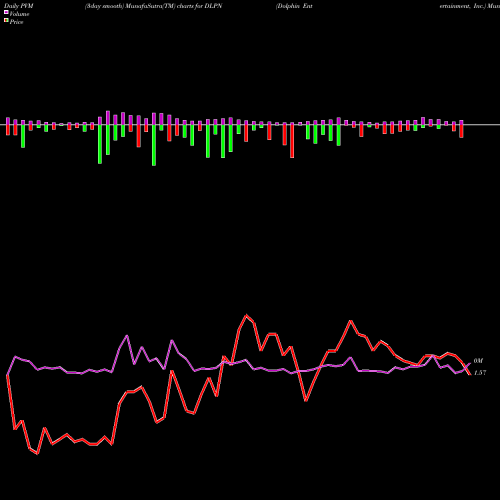Click the '(3day smooth) MunafaSutra(TM) charts for DLPN' heading
The height and width of the screenshot is (500, 500).
[153, 6]
